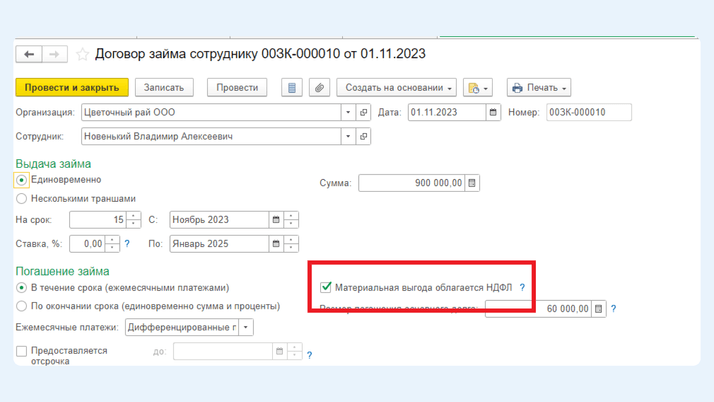Viewport: 714px width, 402px height.
Task: Open the Организация record with its open icon
Action: pyautogui.click(x=363, y=112)
